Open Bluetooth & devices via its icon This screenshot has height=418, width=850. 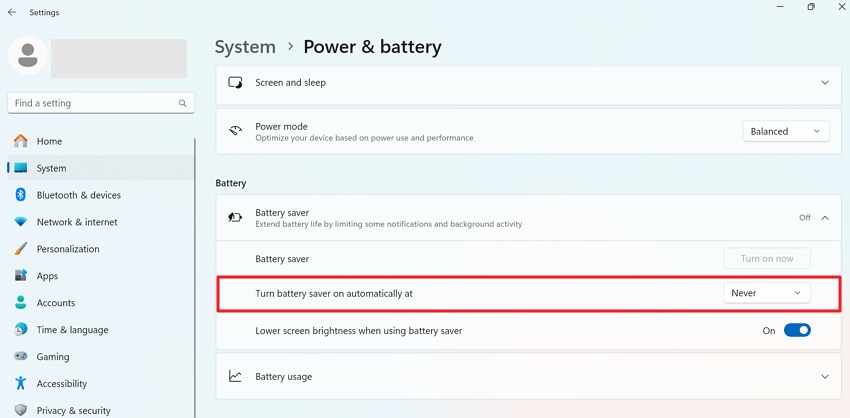(x=21, y=195)
